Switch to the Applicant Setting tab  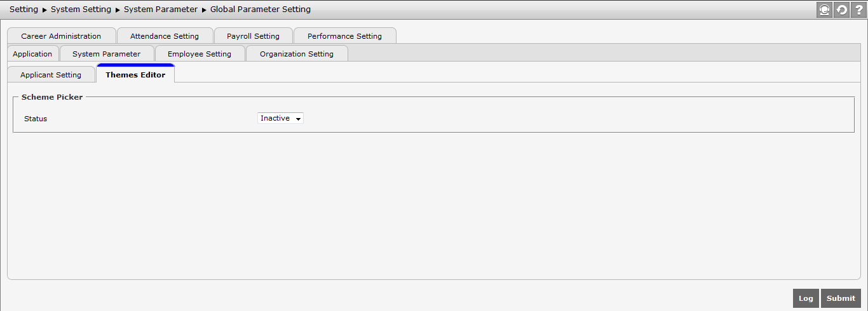tap(51, 75)
